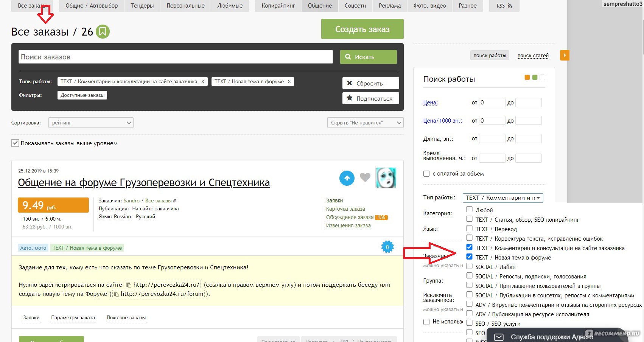The height and width of the screenshot is (342, 644).
Task: Enable 'с оплатой за объем' checkbox
Action: pos(426,174)
